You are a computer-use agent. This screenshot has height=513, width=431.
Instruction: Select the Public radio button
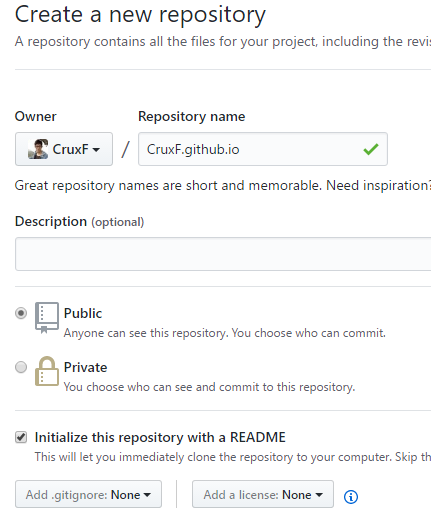click(x=21, y=313)
